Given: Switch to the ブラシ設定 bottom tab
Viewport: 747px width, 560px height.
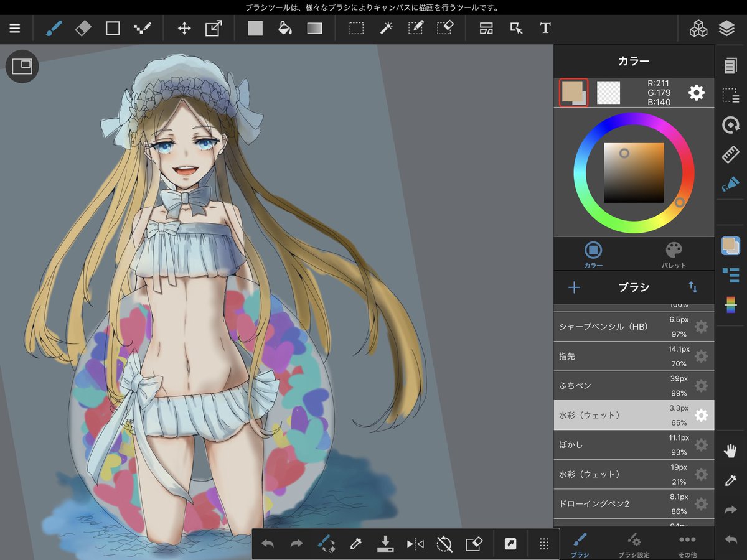Looking at the screenshot, I should (634, 544).
